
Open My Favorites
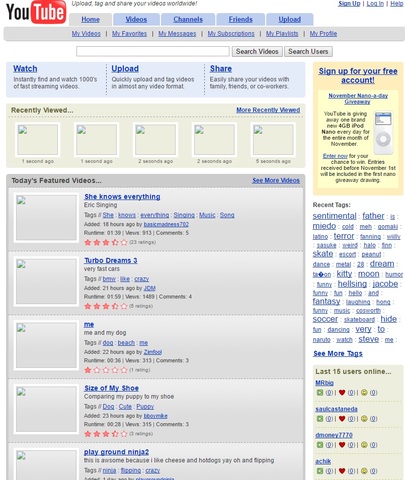[129, 34]
